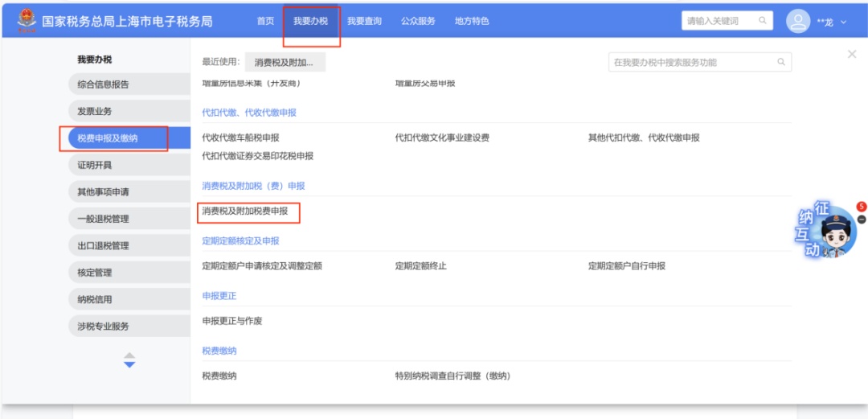Image resolution: width=868 pixels, height=419 pixels.
Task: Open 消费税及附加税费申报 link
Action: click(x=245, y=212)
